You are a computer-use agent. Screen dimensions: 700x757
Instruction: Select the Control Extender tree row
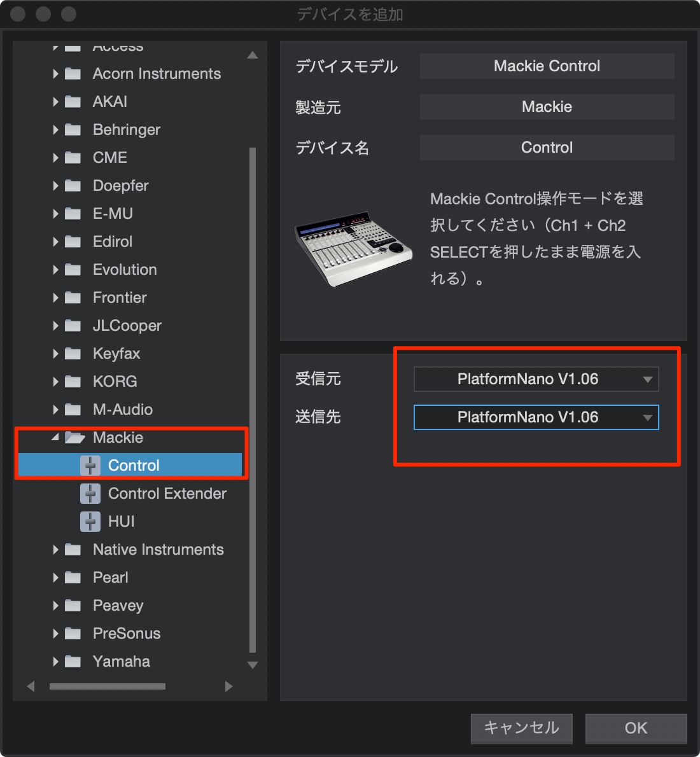(x=129, y=494)
